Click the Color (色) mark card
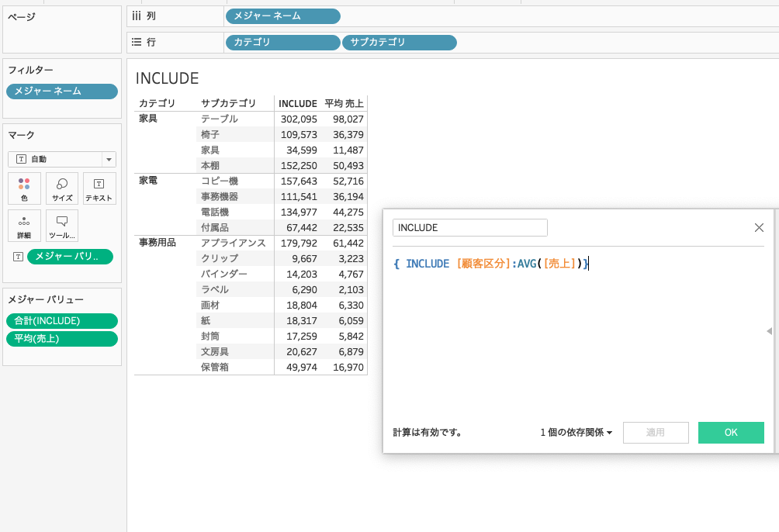779x532 pixels. point(24,188)
